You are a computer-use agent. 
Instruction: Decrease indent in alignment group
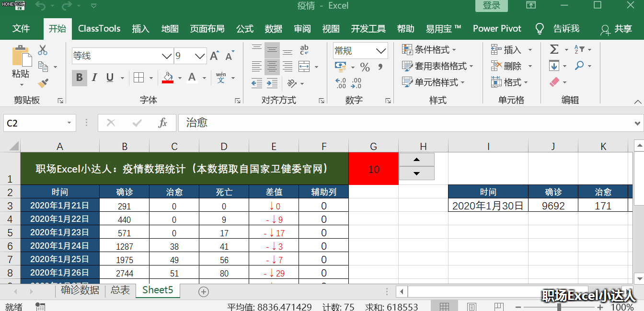[257, 83]
